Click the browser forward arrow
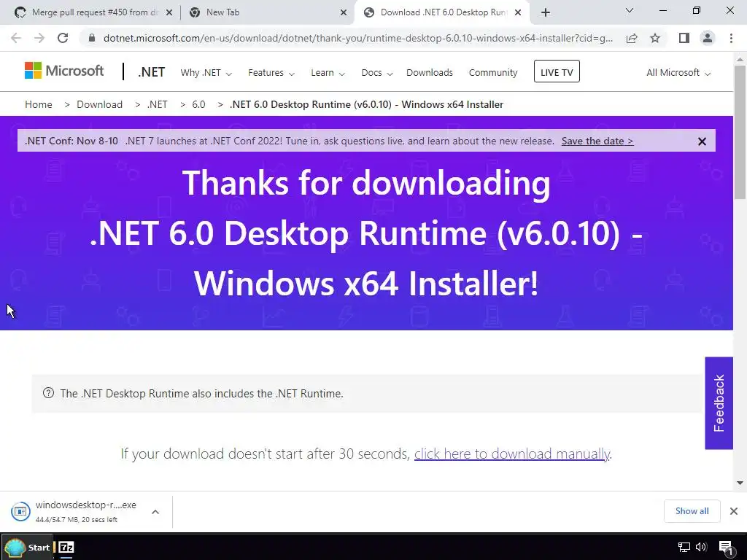The width and height of the screenshot is (747, 560). (39, 38)
